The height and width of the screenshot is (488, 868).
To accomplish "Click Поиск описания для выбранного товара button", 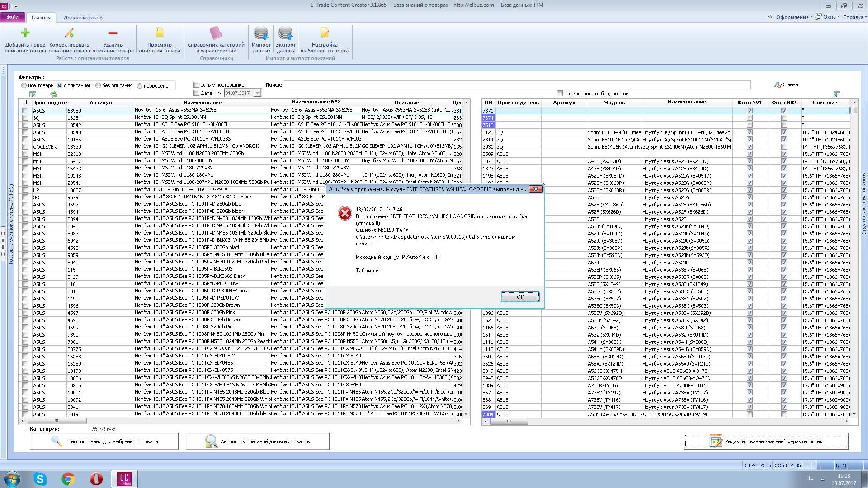I will coord(104,441).
